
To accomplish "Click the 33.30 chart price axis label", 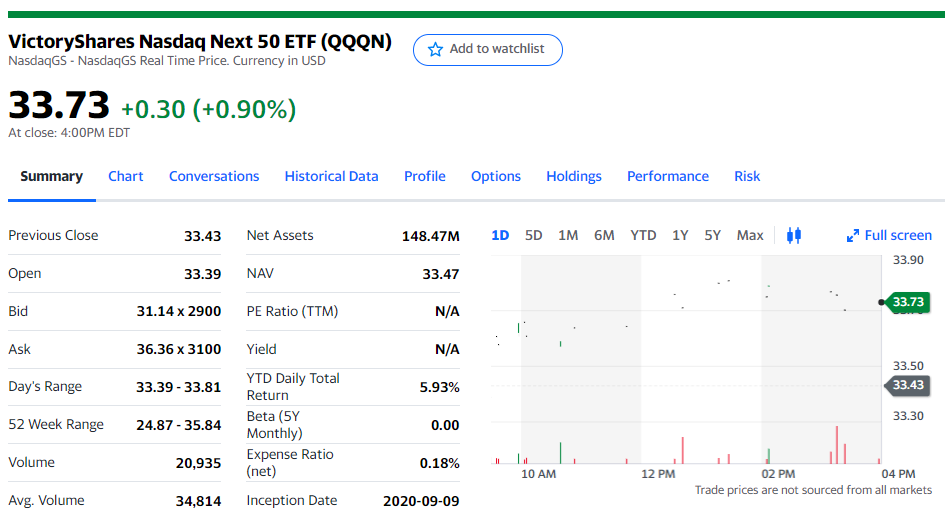I will (x=908, y=415).
